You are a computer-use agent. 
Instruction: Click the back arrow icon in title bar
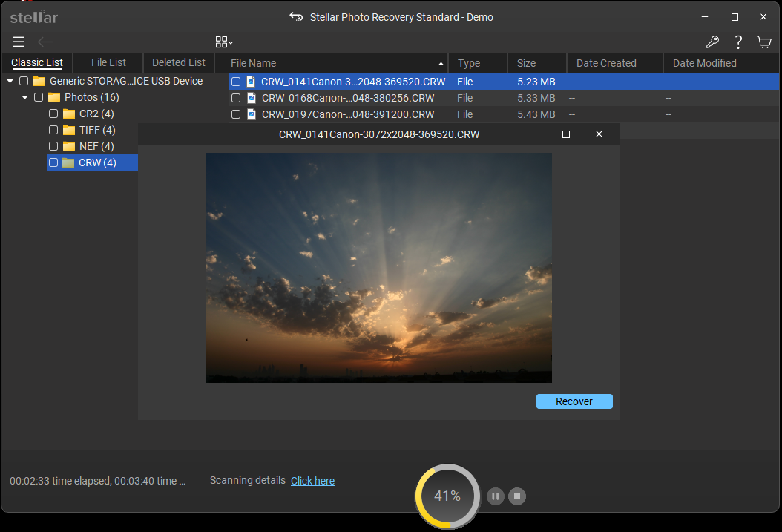[x=296, y=16]
